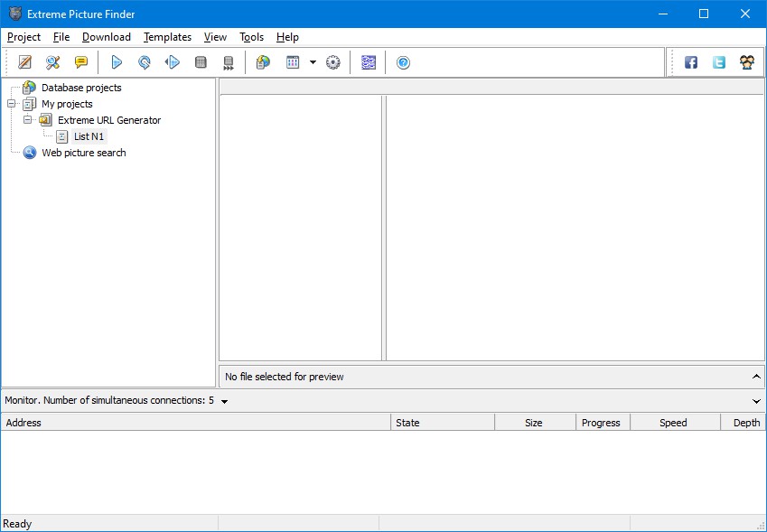Select Database projects in the tree
Screen dimensions: 767x532
81,88
